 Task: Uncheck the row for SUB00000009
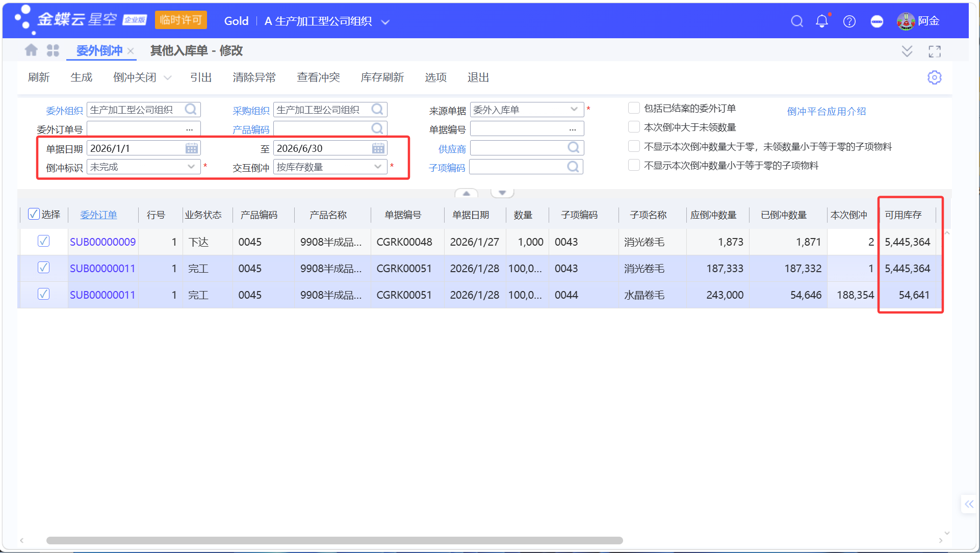click(x=44, y=241)
